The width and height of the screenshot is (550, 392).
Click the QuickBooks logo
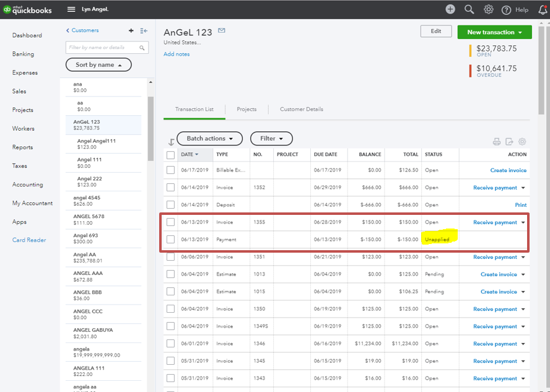[x=27, y=9]
